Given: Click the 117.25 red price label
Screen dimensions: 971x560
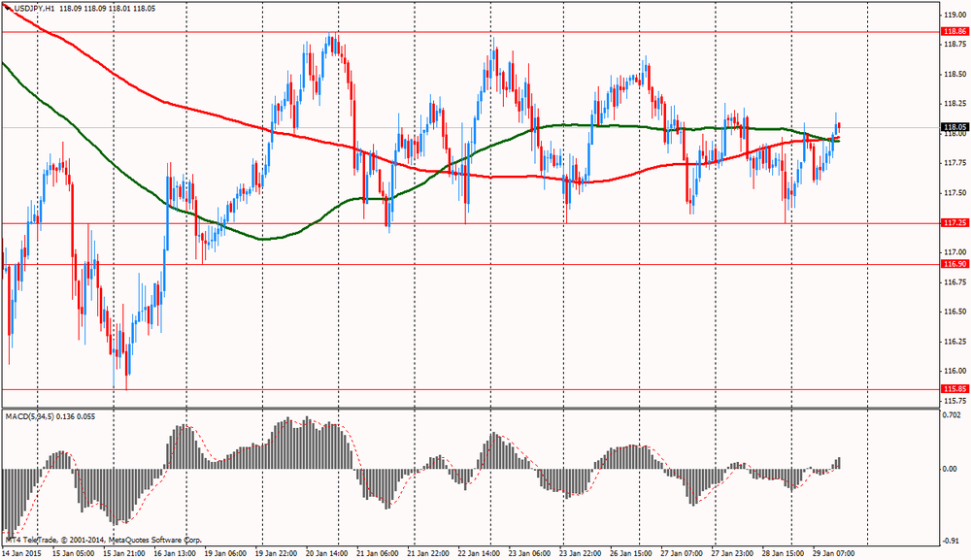Looking at the screenshot, I should click(954, 223).
